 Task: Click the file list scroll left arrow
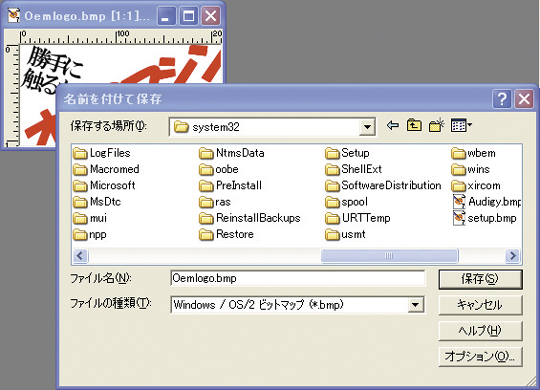(x=80, y=256)
